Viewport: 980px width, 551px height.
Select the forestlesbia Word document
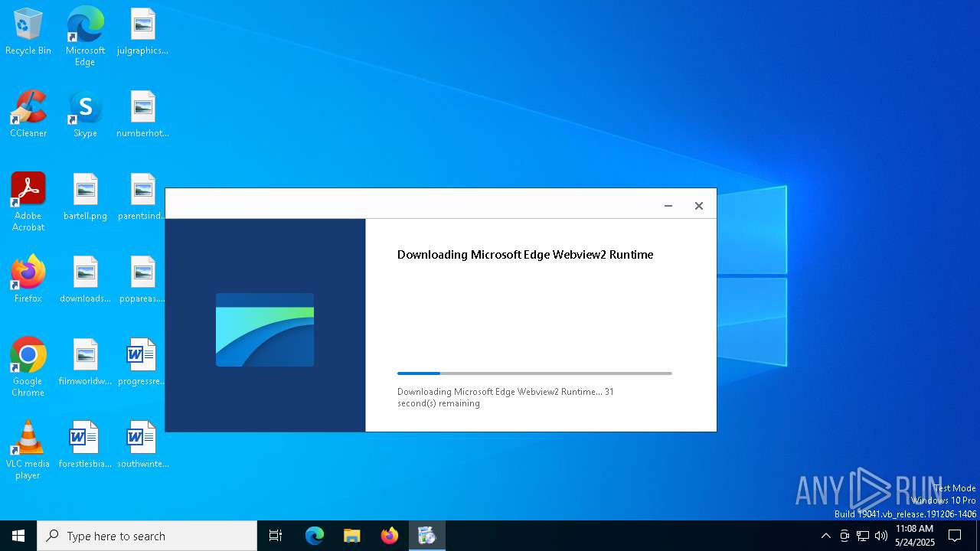point(85,445)
